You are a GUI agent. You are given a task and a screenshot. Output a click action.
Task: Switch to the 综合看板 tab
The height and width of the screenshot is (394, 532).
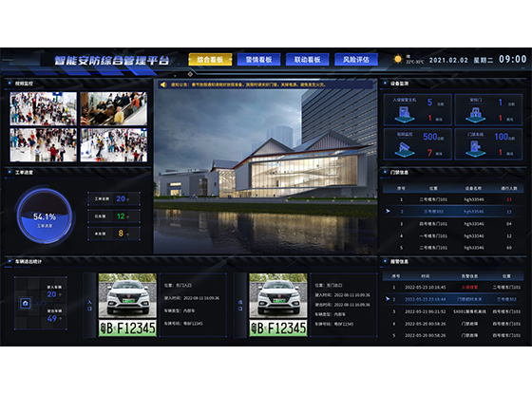point(210,60)
